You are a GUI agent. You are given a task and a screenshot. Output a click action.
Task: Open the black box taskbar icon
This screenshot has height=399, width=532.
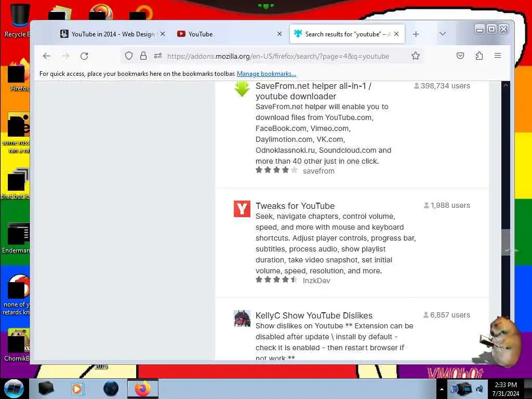(x=46, y=389)
